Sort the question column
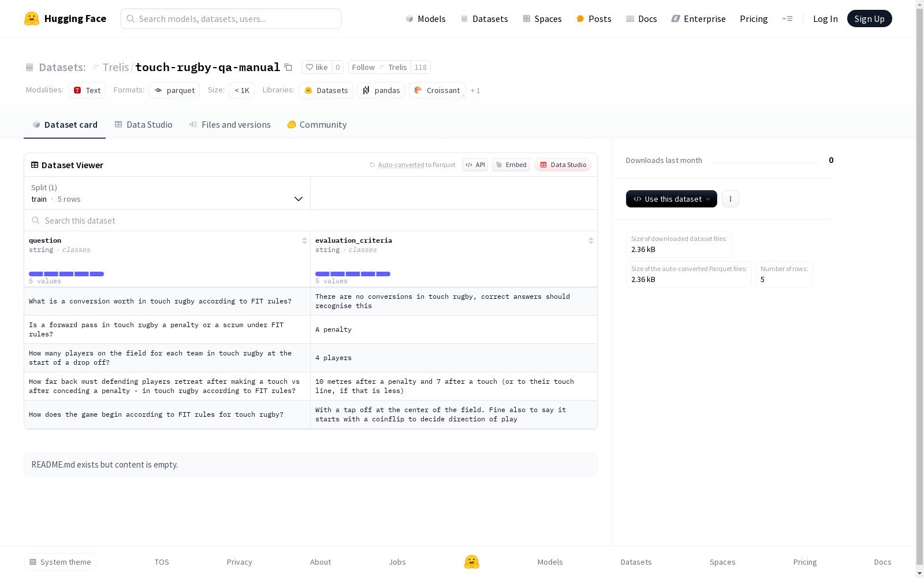924x578 pixels. [304, 240]
